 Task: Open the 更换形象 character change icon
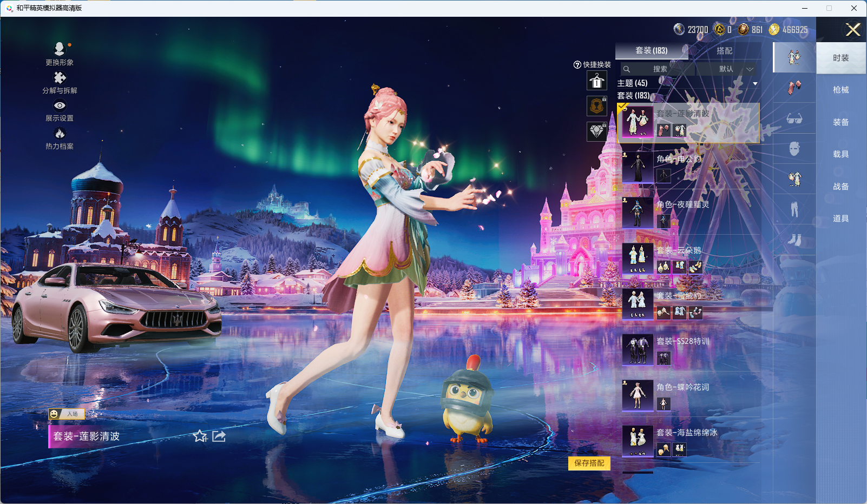60,49
